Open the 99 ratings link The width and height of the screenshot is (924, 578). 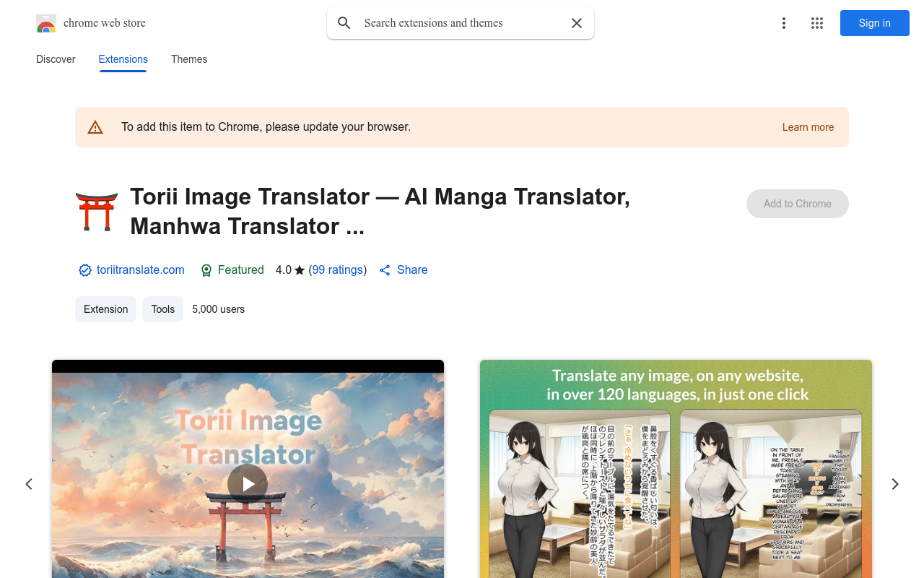(x=338, y=269)
